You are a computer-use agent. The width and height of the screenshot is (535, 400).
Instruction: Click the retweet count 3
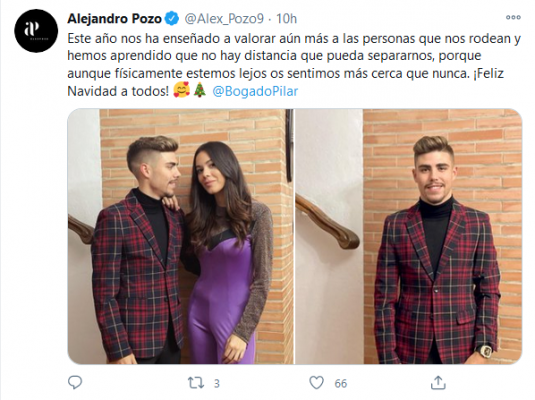217,384
